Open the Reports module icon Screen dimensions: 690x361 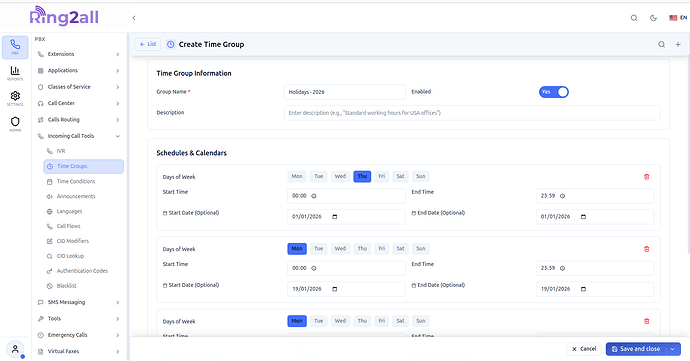click(x=15, y=73)
